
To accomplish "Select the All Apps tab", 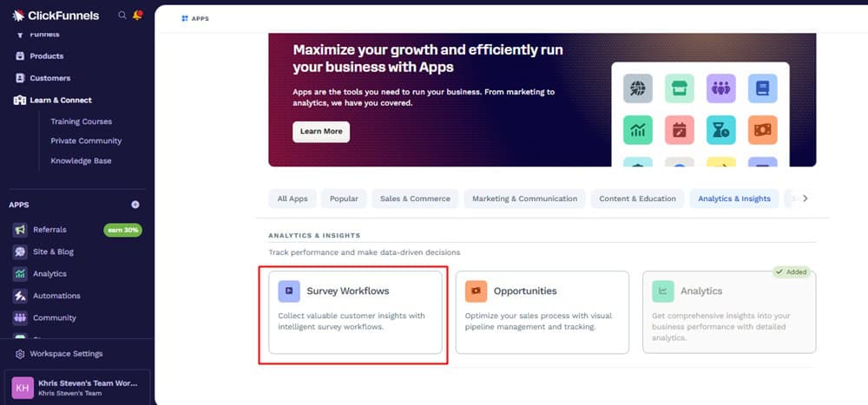I will click(293, 199).
